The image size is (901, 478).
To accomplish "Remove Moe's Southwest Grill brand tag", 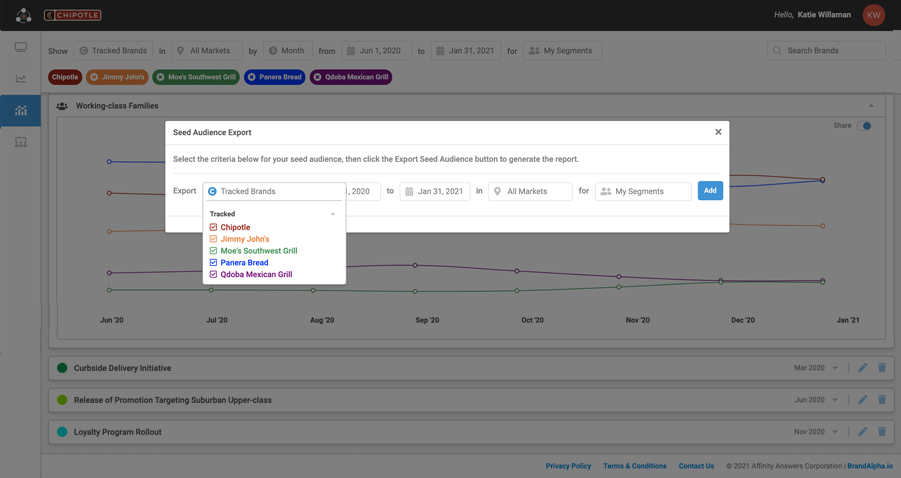I will 160,77.
